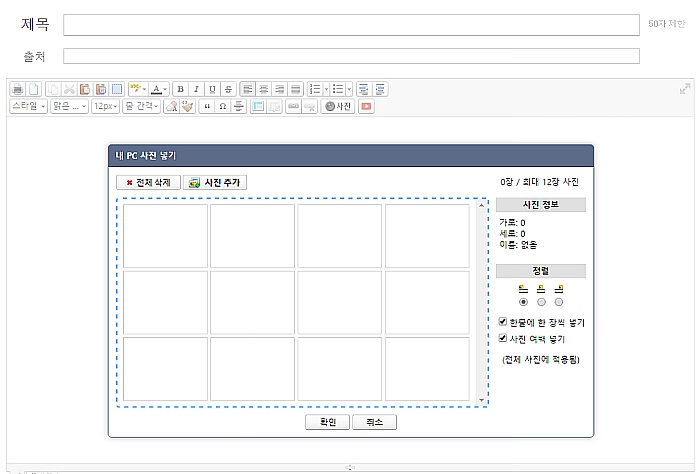The image size is (700, 474).
Task: Toggle the 사진 여백 넣기 checkbox
Action: coord(503,338)
